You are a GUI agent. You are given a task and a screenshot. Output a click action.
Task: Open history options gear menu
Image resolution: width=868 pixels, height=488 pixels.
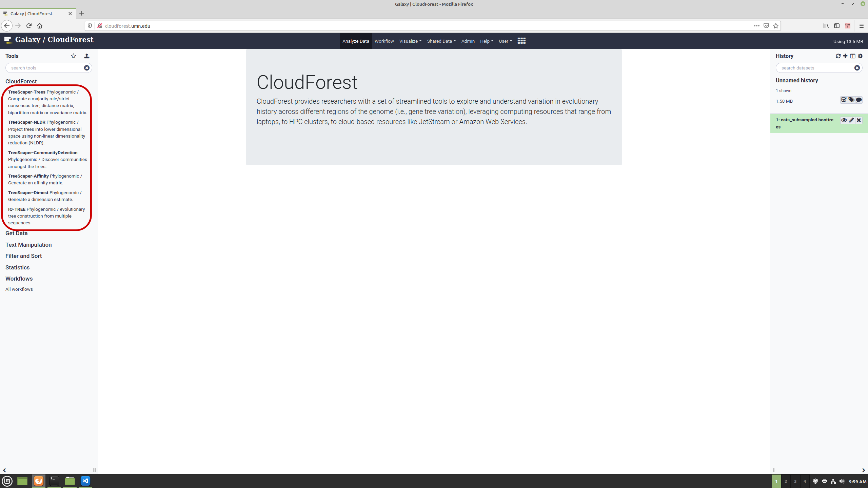[x=860, y=56]
